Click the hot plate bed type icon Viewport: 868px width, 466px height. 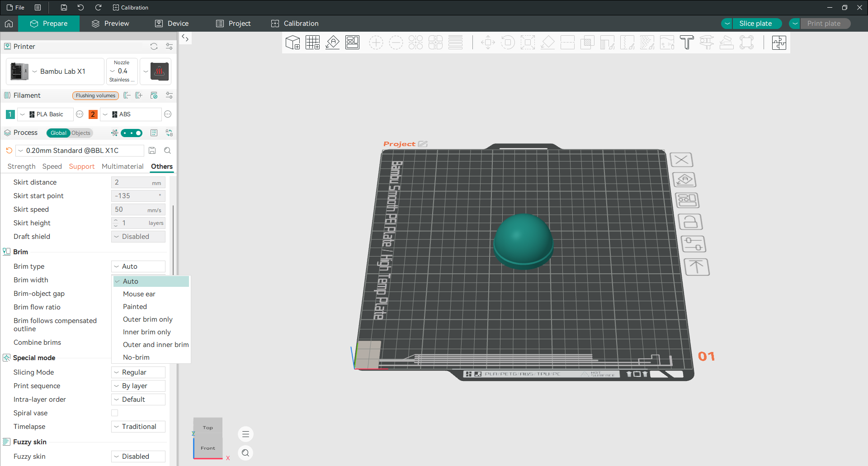(160, 71)
